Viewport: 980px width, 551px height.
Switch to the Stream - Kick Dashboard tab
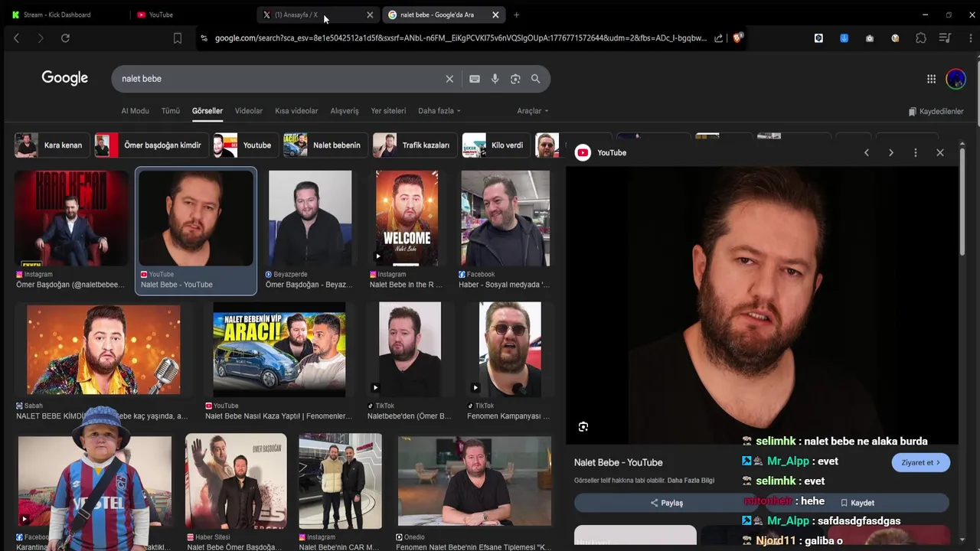57,15
